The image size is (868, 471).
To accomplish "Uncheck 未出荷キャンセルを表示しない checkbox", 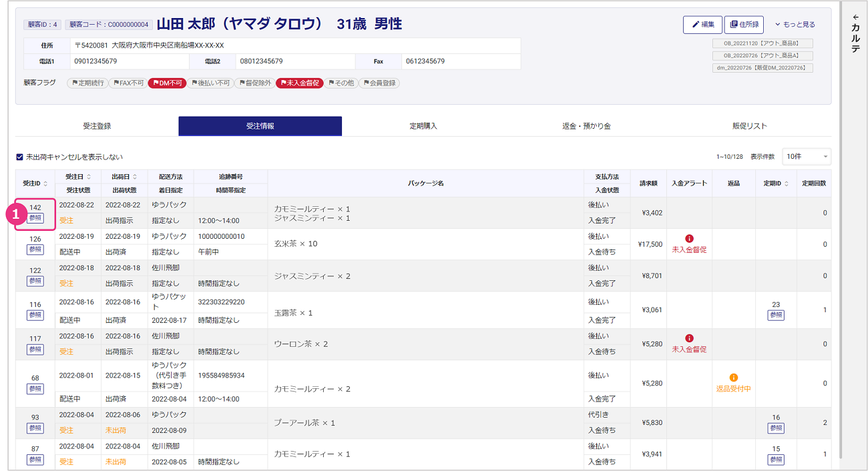I will [x=20, y=157].
